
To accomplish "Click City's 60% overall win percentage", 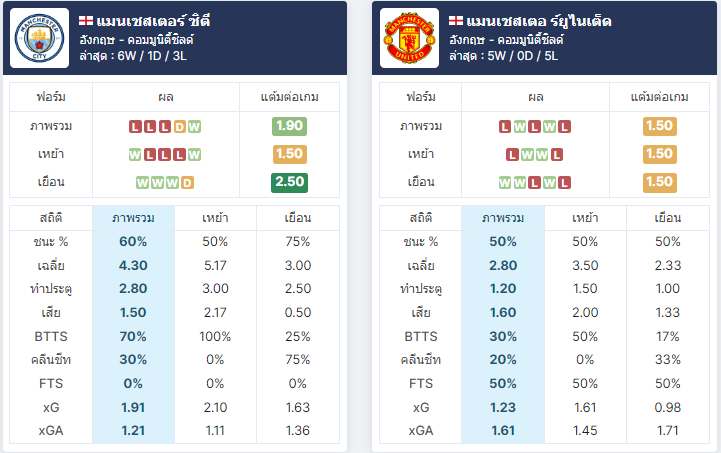I will tap(133, 241).
